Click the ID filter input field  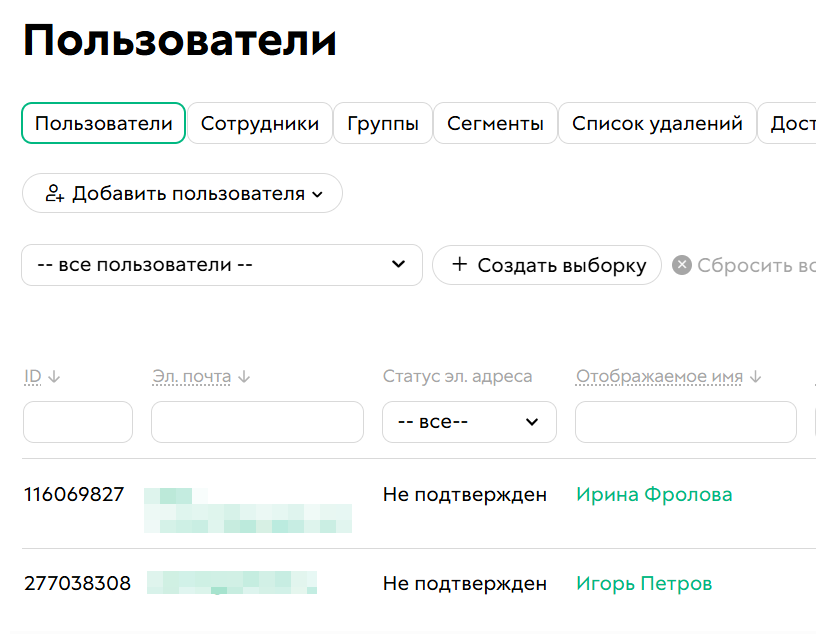click(77, 422)
